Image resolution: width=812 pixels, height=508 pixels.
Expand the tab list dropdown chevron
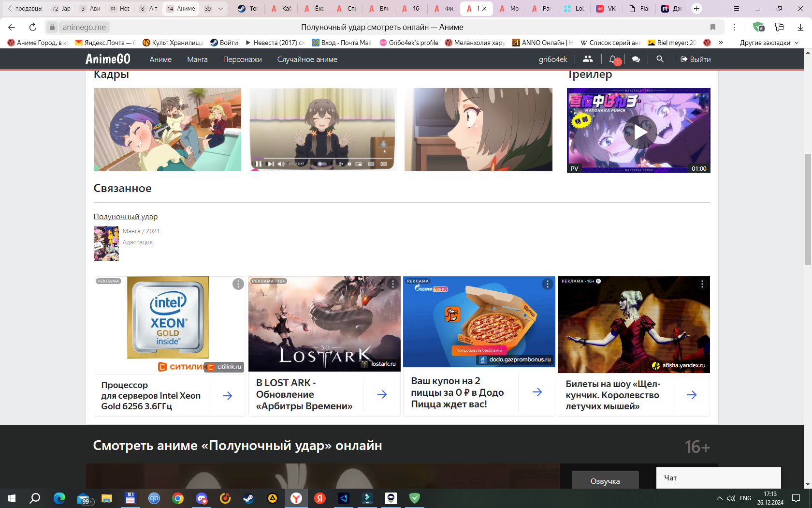(220, 9)
